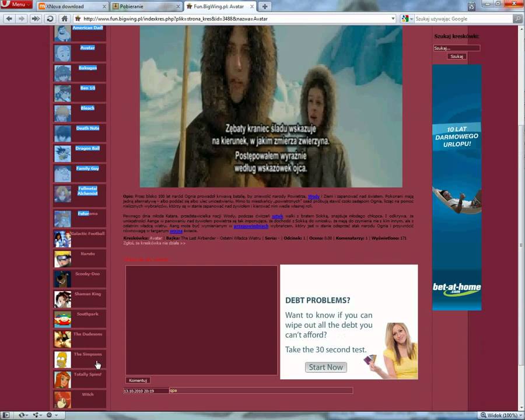Screen dimensions: 525x420
Task: Expand the address bar history dropdown
Action: coord(393,19)
